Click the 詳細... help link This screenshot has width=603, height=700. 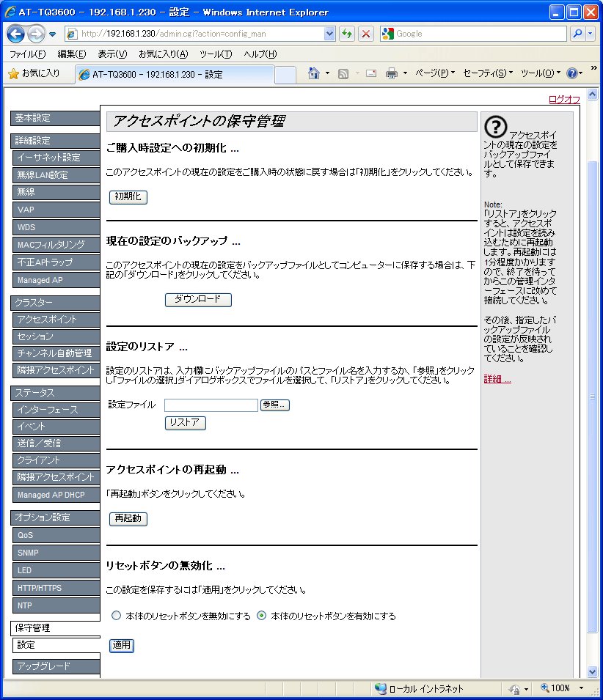pos(497,380)
